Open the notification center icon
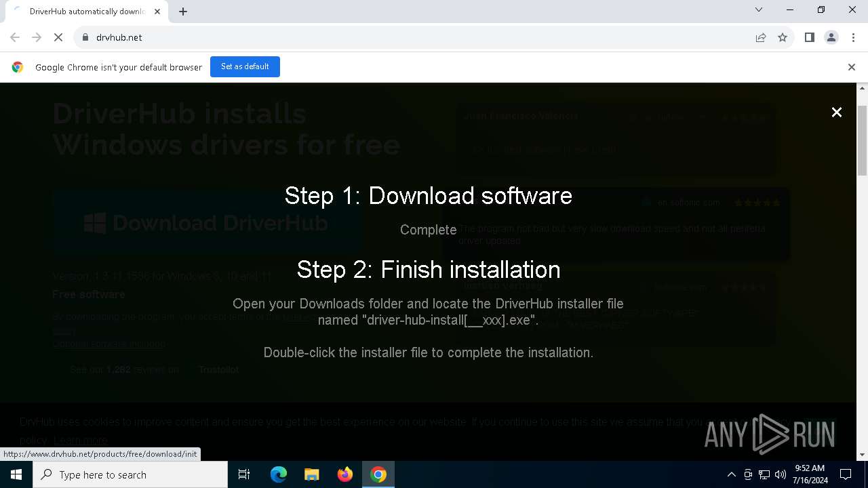Screen dimensions: 868x488 coord(846,474)
